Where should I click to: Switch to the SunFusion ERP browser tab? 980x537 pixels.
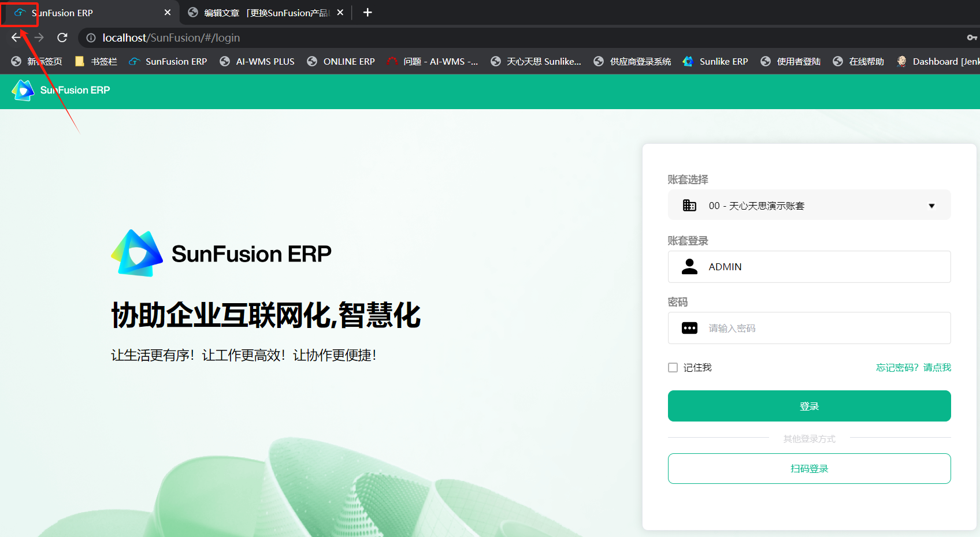[90, 13]
